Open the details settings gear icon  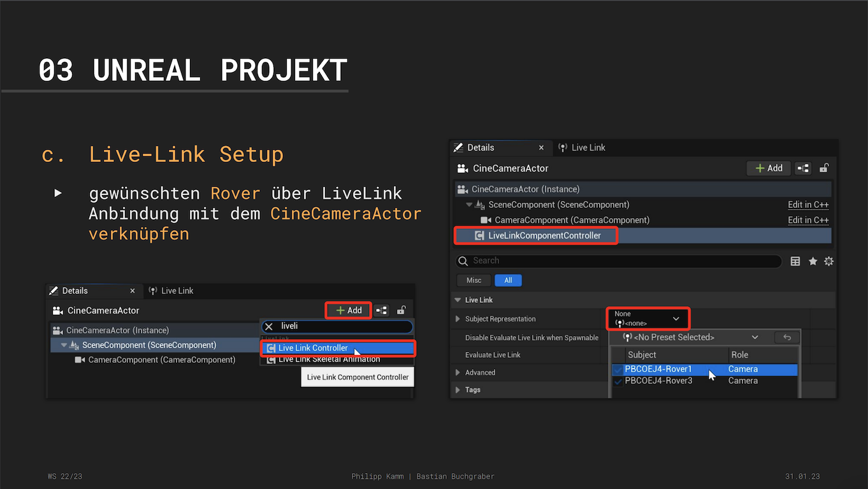click(x=828, y=261)
